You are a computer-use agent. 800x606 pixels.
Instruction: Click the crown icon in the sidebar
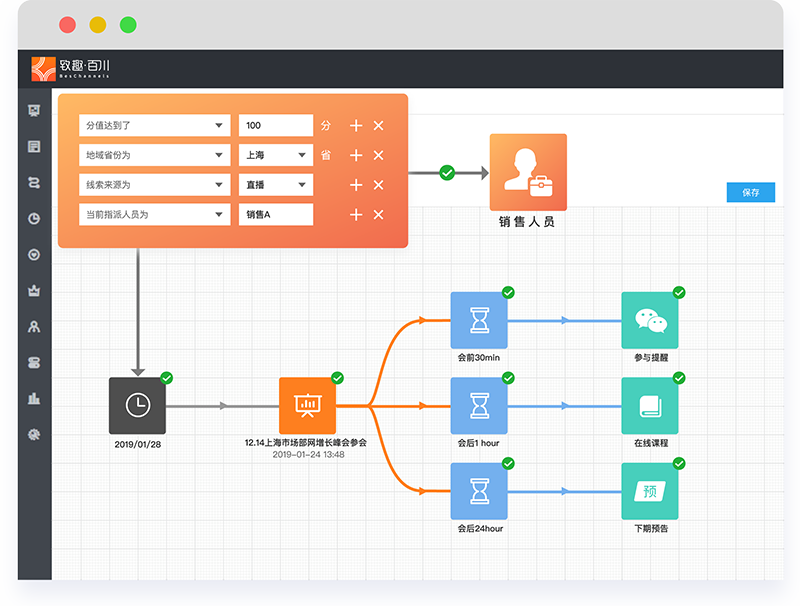click(34, 291)
